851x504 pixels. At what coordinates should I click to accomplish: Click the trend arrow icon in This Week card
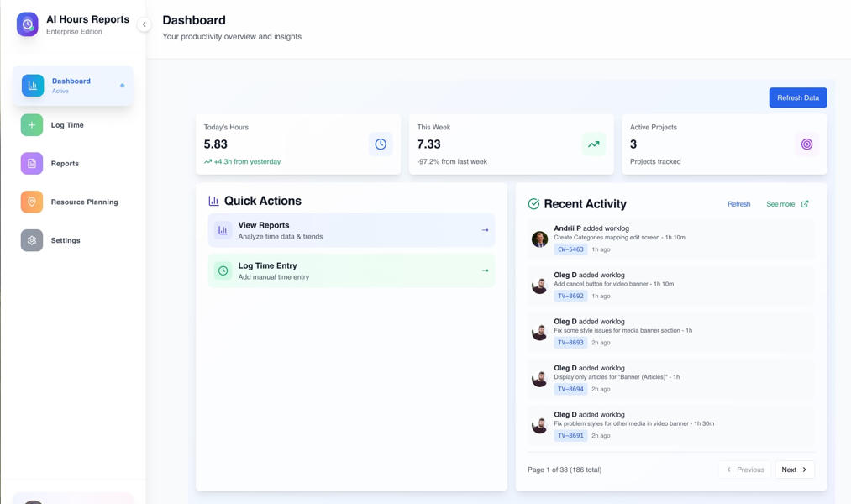[594, 144]
